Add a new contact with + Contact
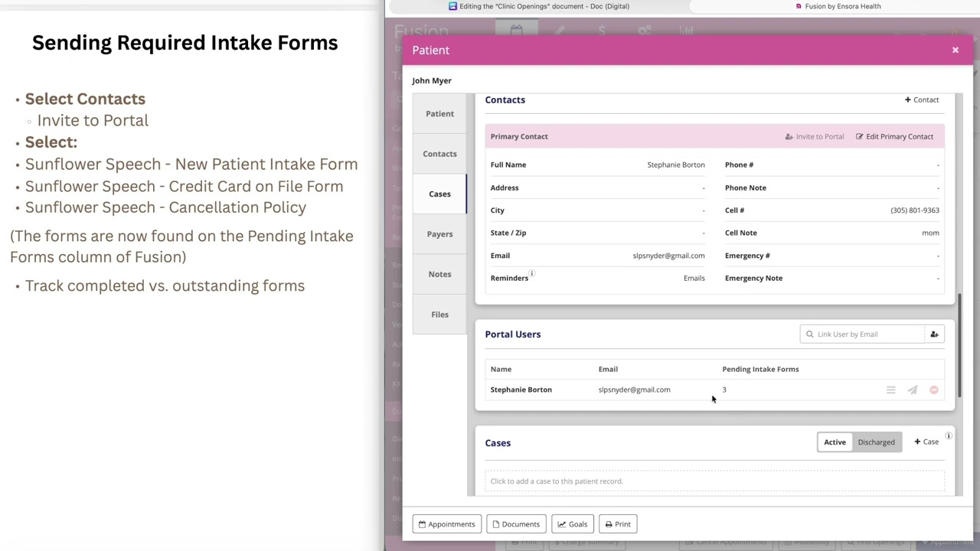 pos(922,99)
